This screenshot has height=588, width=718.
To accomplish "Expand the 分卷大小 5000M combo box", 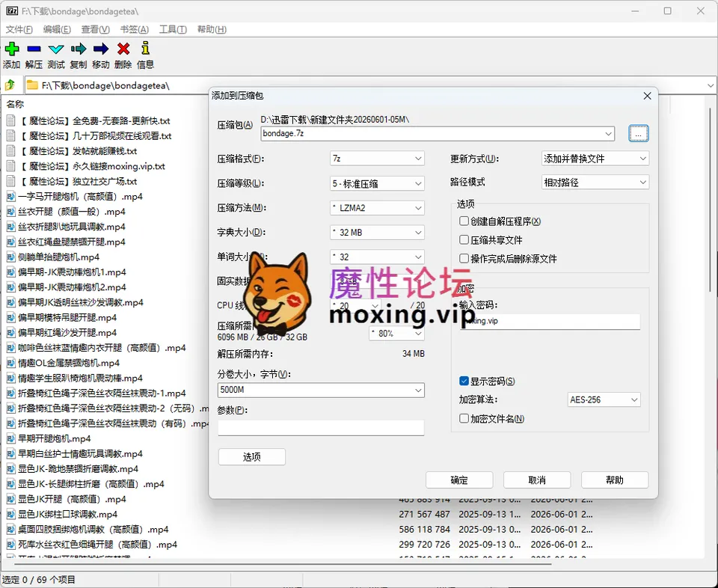I will coord(321,391).
